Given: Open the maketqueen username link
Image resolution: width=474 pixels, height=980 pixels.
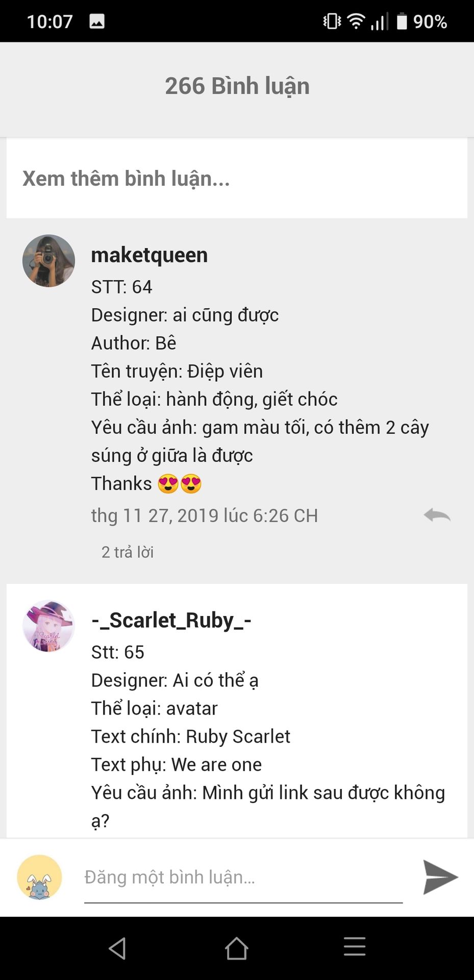Looking at the screenshot, I should 149,255.
